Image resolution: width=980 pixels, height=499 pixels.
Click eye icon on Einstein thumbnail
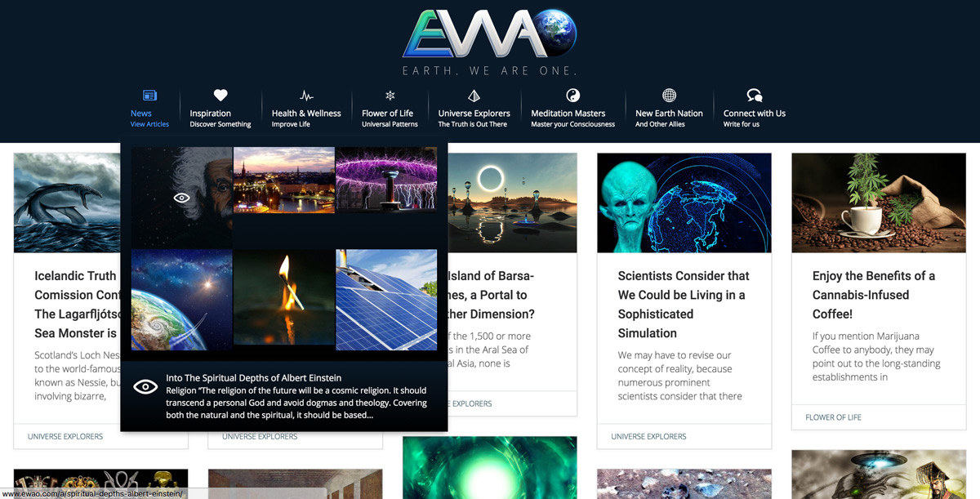point(182,198)
